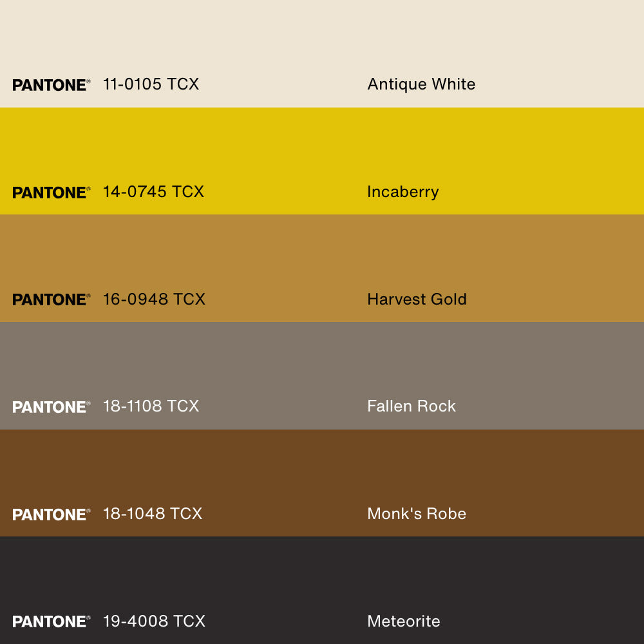Click the color code 18-1048 TCX

pyautogui.click(x=153, y=514)
